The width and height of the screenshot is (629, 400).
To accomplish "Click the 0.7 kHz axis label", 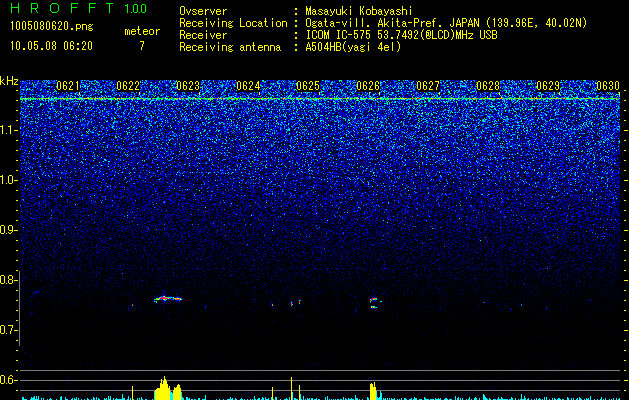I will click(8, 330).
